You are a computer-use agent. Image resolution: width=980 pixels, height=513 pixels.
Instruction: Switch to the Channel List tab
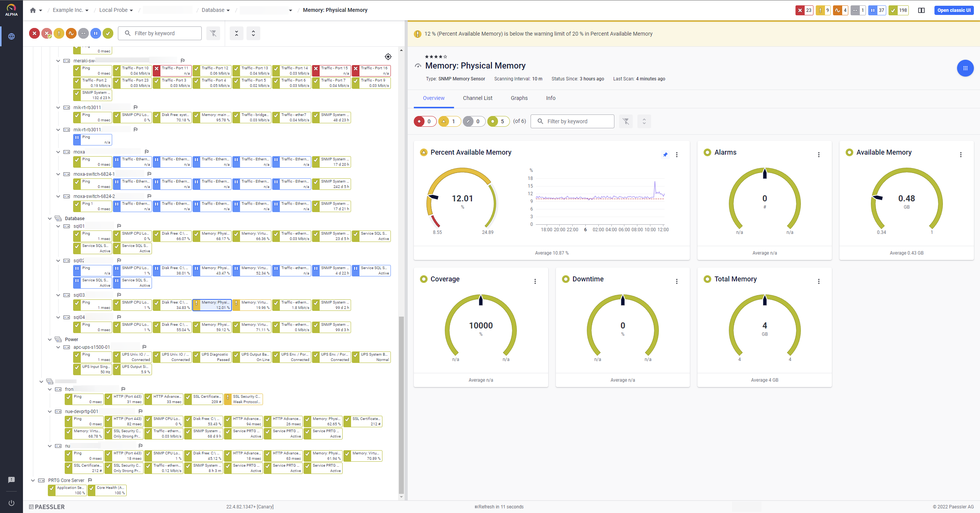(477, 98)
